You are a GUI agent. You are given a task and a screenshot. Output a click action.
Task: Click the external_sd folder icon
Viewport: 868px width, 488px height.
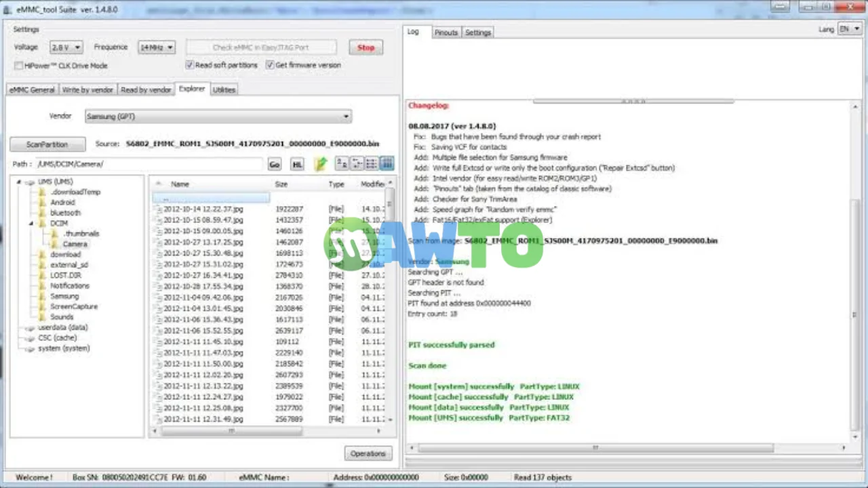pyautogui.click(x=43, y=265)
